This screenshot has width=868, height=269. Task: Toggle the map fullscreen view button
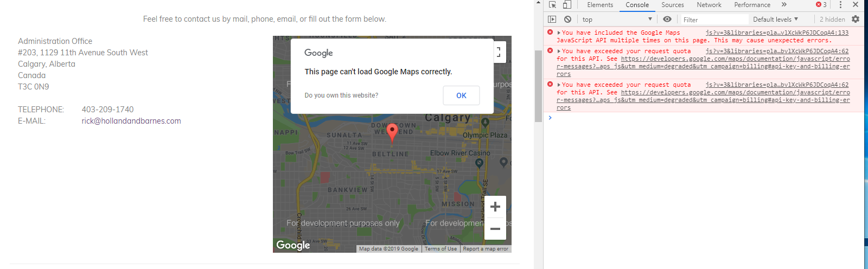[500, 52]
